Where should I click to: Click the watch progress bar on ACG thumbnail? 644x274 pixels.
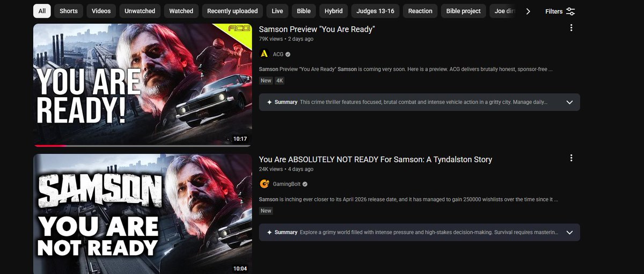[x=143, y=146]
